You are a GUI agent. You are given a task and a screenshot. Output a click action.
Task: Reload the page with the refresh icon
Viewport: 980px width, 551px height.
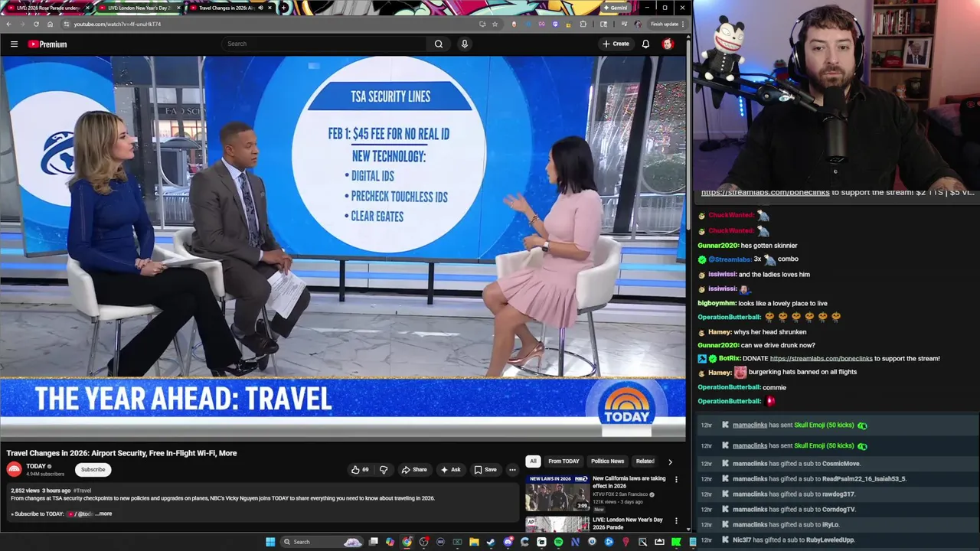click(36, 24)
